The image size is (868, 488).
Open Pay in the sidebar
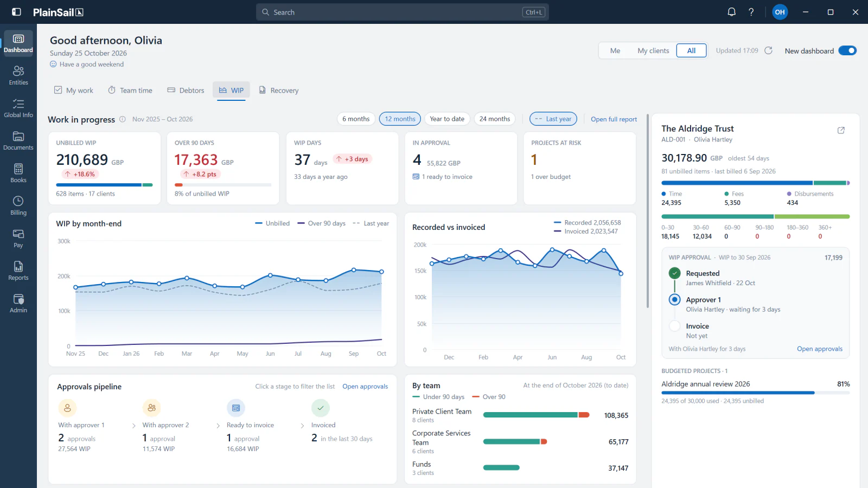(x=18, y=239)
